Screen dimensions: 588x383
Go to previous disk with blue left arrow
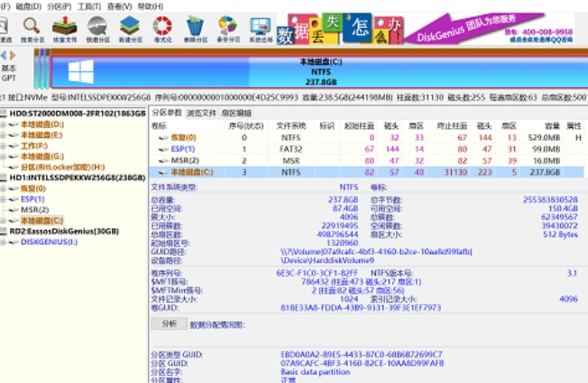pos(4,56)
